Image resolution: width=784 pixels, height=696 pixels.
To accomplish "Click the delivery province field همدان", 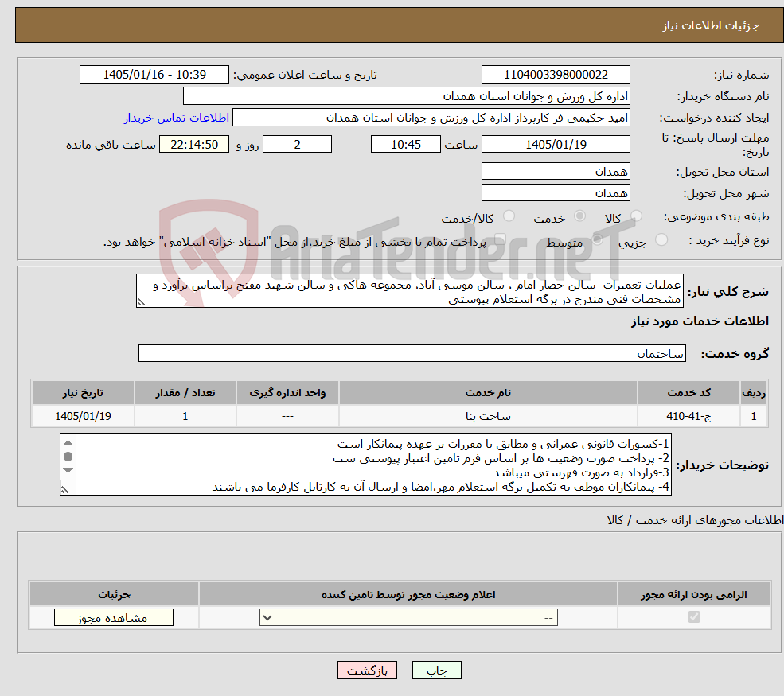I will pyautogui.click(x=556, y=171).
